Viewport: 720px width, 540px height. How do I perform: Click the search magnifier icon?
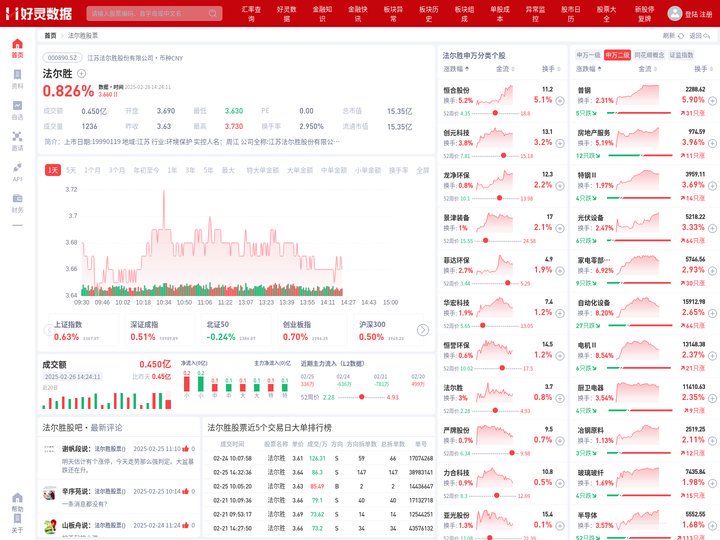coord(213,13)
